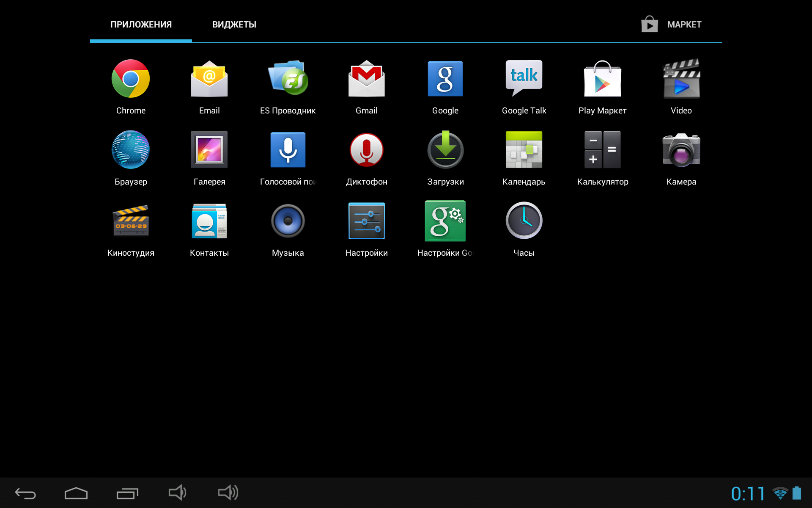Switch to the Виджеты tab
The height and width of the screenshot is (508, 812).
click(234, 25)
